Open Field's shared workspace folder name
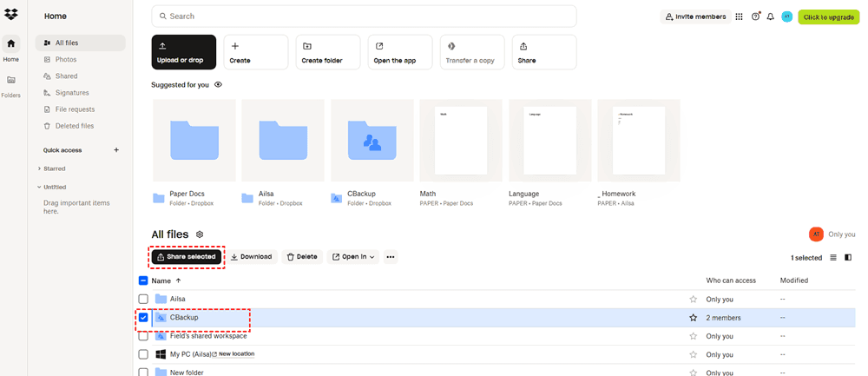This screenshot has height=376, width=868. click(x=208, y=336)
